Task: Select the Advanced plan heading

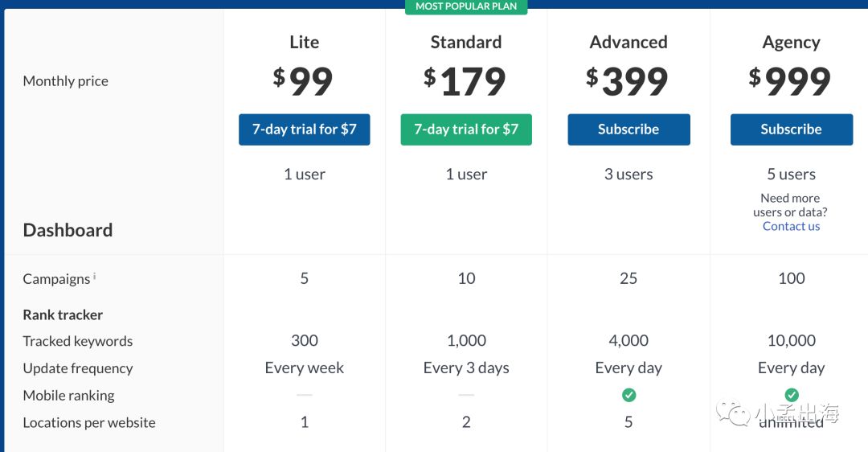Action: tap(628, 43)
